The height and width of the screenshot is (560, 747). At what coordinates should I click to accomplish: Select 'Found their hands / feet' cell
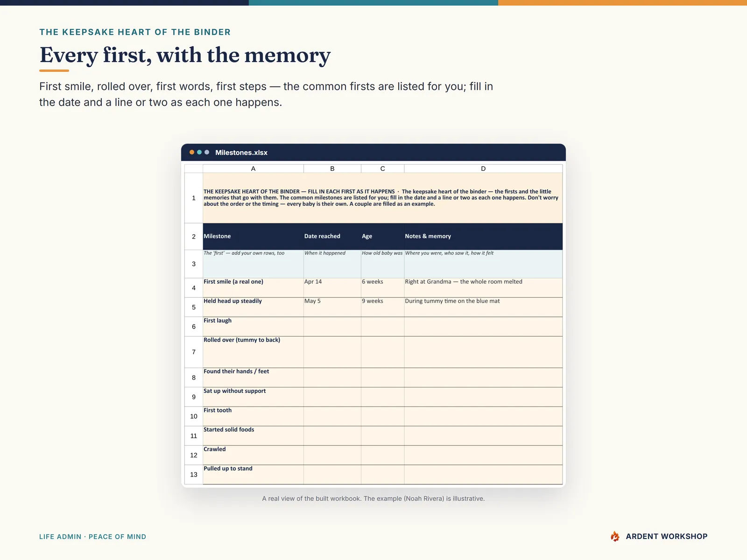(x=253, y=378)
